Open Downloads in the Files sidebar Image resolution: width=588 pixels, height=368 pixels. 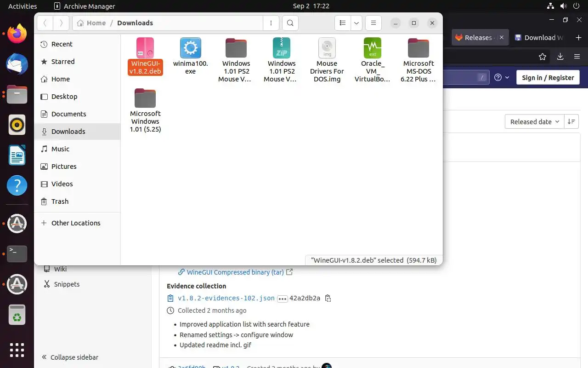tap(77, 132)
